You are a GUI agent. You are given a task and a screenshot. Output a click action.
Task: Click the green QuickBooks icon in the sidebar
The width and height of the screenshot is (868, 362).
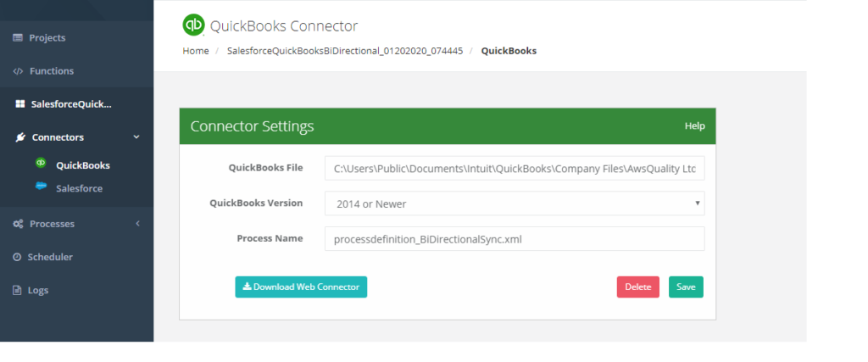(x=40, y=164)
